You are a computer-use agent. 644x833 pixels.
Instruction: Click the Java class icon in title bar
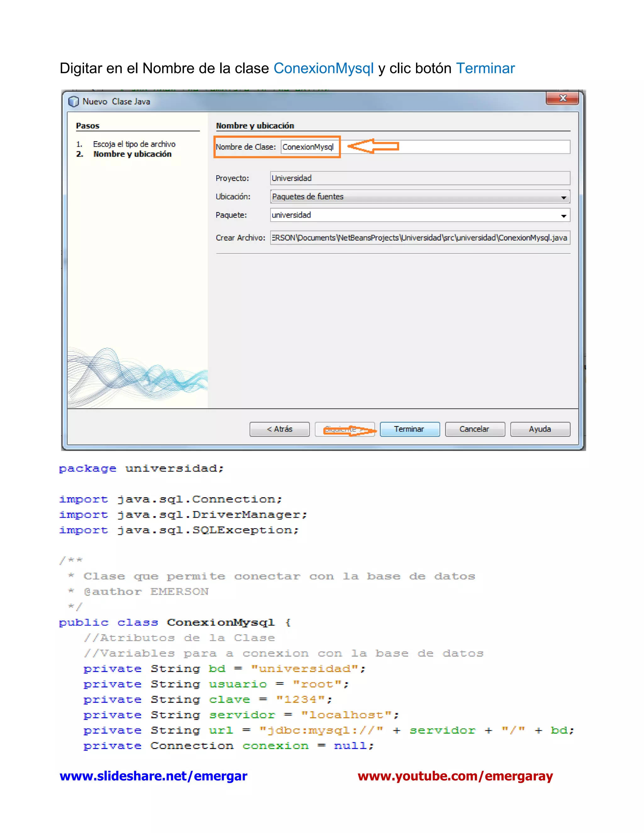[x=73, y=102]
